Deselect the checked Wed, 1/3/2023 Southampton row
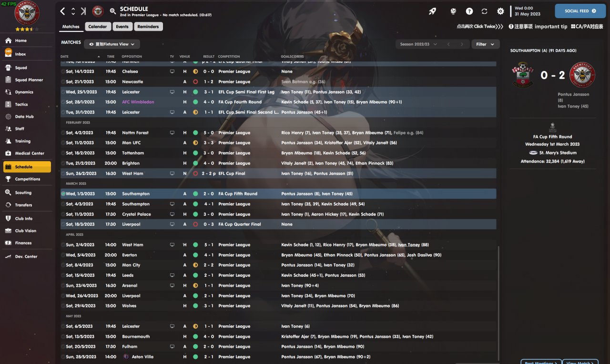The height and width of the screenshot is (364, 610). click(63, 194)
